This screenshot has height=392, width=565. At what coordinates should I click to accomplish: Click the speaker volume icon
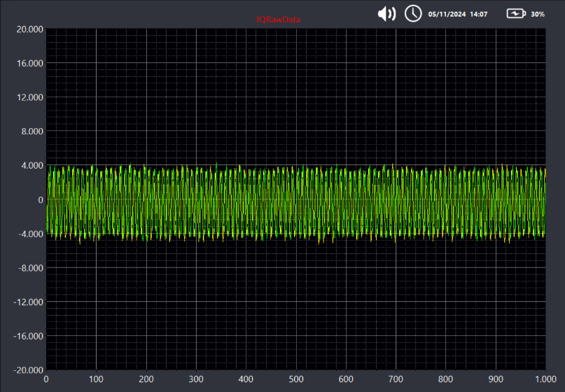[x=386, y=14]
